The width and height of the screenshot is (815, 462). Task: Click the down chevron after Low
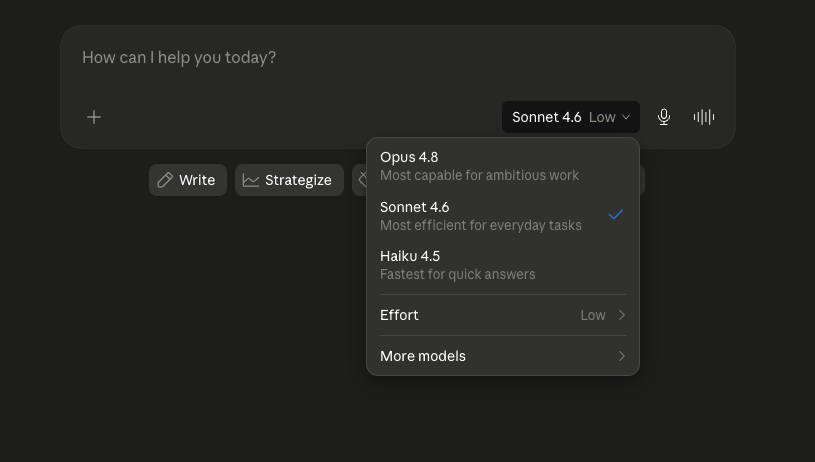click(x=626, y=117)
